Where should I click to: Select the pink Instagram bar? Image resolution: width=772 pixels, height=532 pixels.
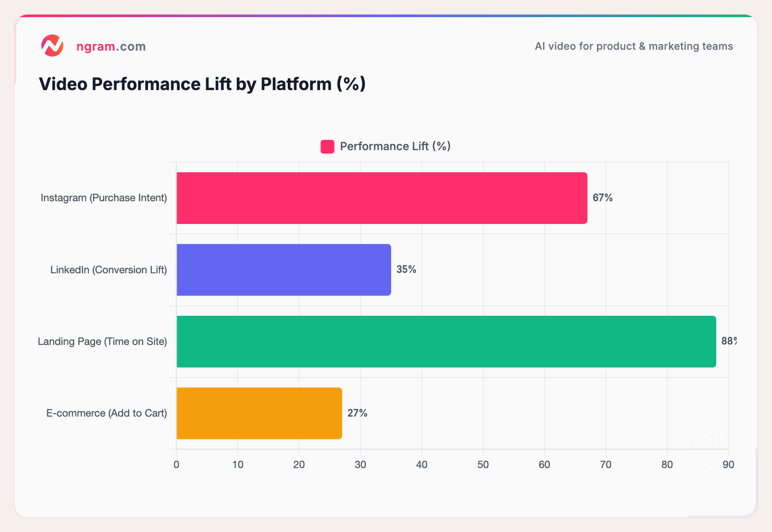[x=382, y=197]
